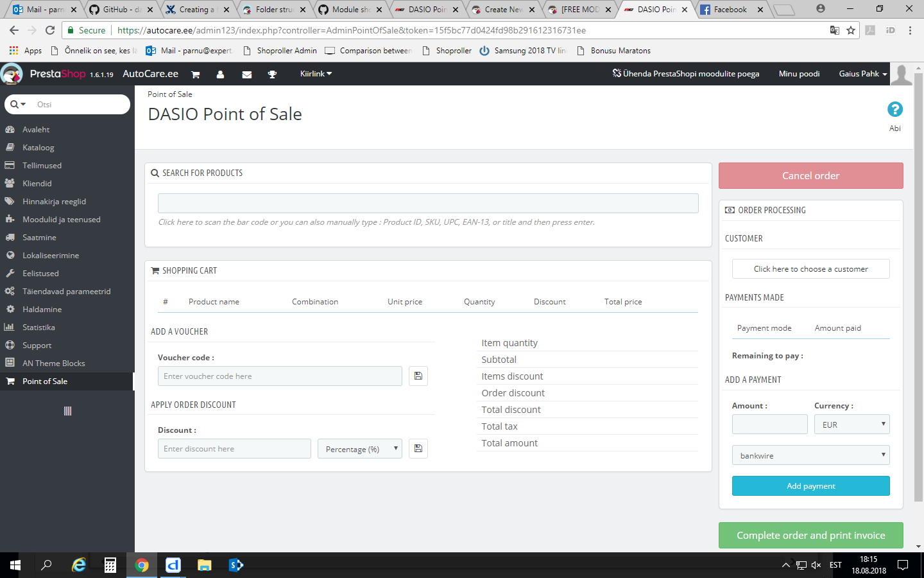Open the Gaius Pahk user dropdown
This screenshot has height=578, width=924.
[862, 74]
